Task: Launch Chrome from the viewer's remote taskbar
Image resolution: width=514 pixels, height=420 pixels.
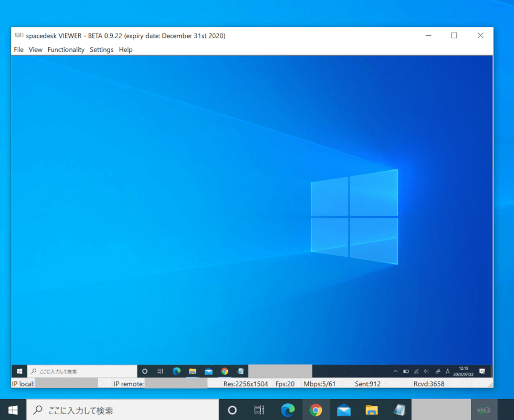Action: [225, 371]
